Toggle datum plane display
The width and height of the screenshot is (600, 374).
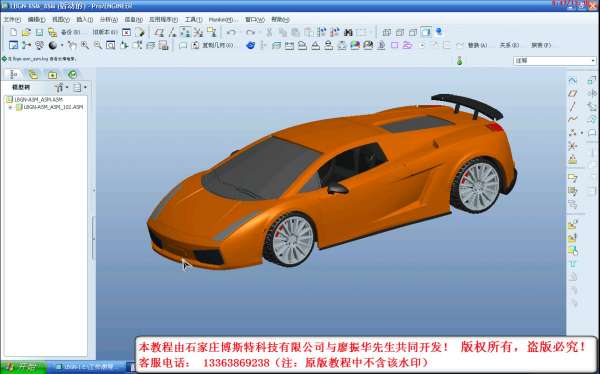(x=159, y=32)
